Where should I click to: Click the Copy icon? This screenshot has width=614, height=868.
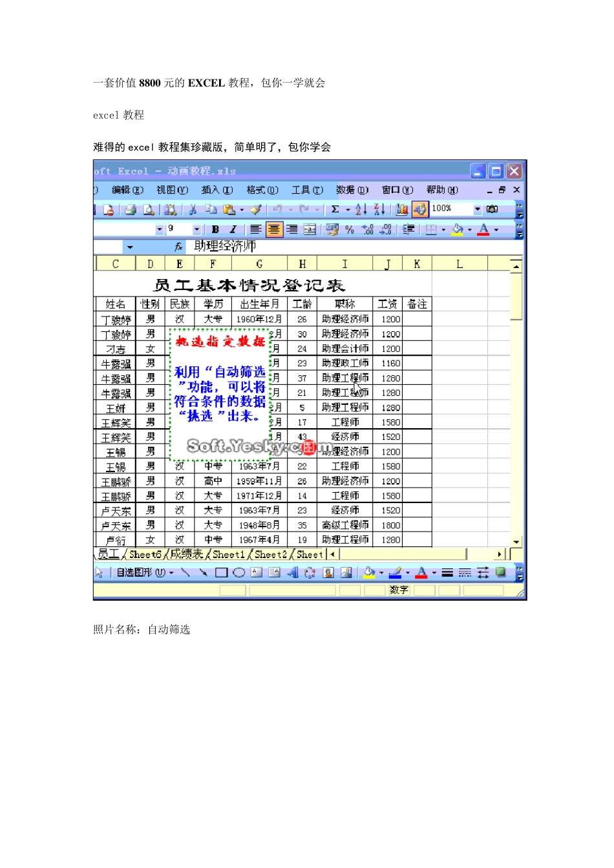[x=211, y=209]
